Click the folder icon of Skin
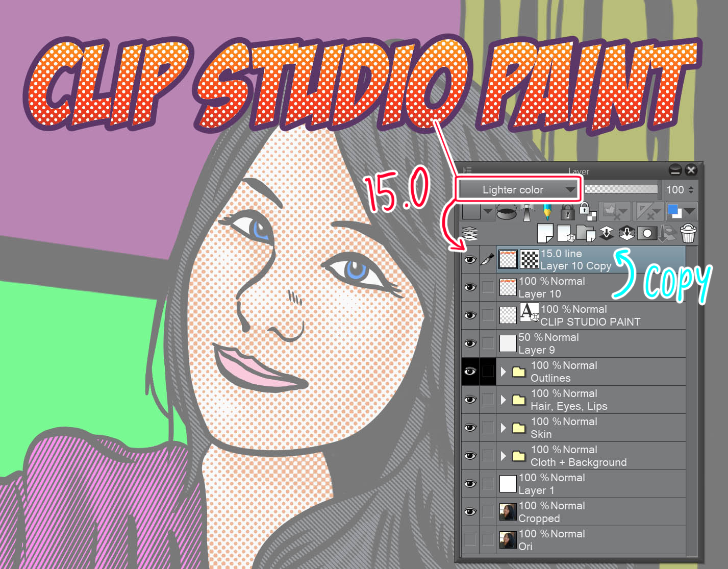 pyautogui.click(x=519, y=428)
